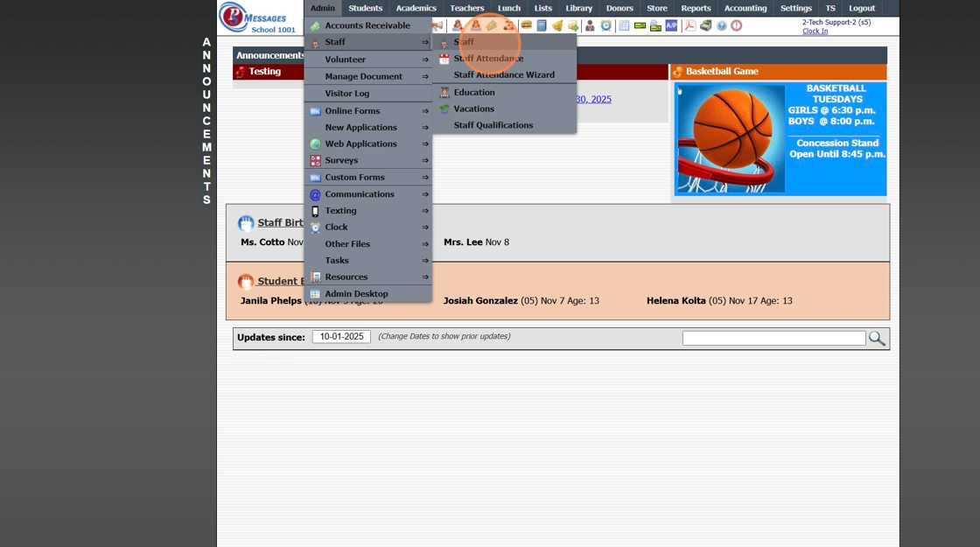This screenshot has width=980, height=547.
Task: Click the Clock In link
Action: (815, 32)
